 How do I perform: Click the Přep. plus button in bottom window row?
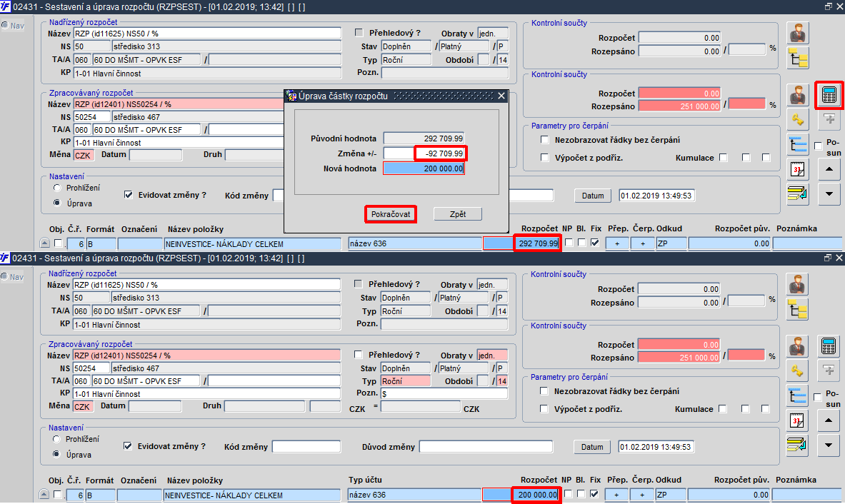pos(616,495)
